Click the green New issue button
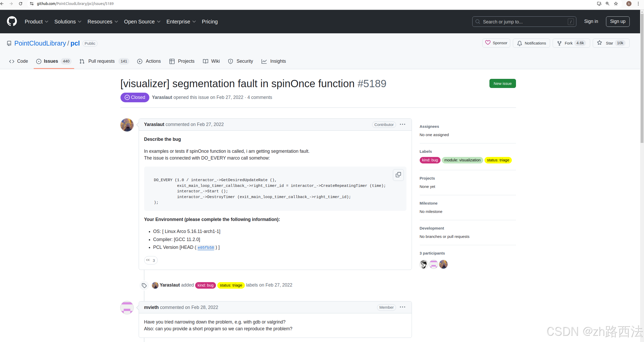 502,84
